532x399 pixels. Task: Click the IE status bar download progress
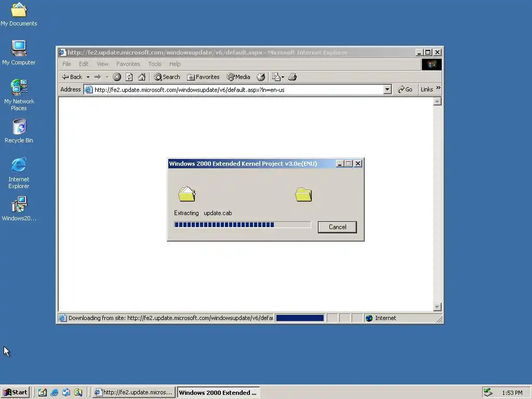coord(300,318)
